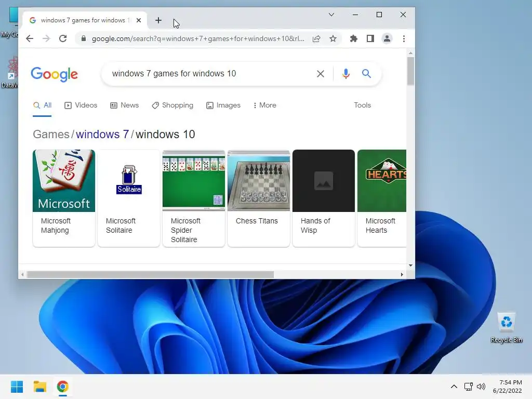Image resolution: width=532 pixels, height=399 pixels.
Task: Click the forward navigation arrow
Action: (46, 38)
